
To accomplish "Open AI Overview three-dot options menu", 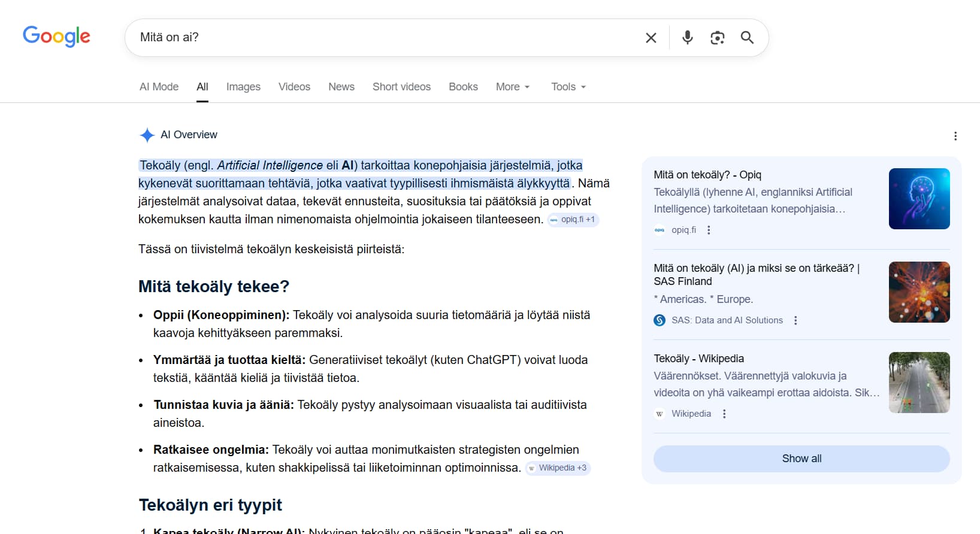I will click(955, 136).
